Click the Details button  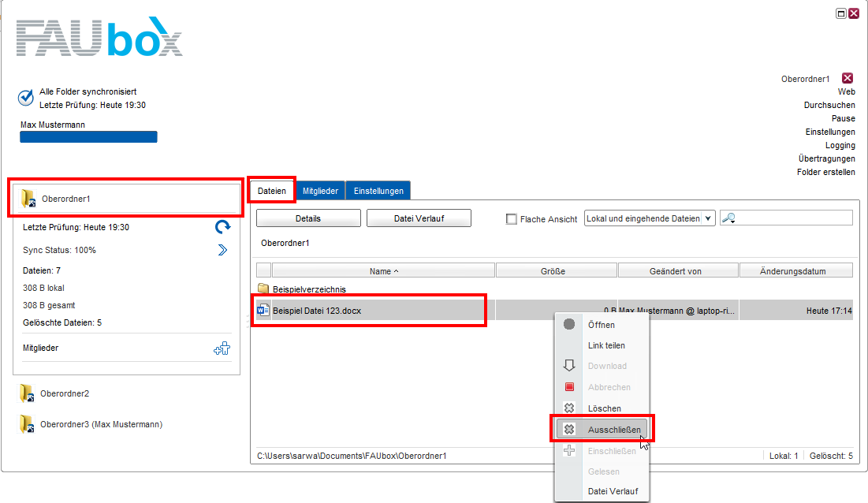point(308,218)
